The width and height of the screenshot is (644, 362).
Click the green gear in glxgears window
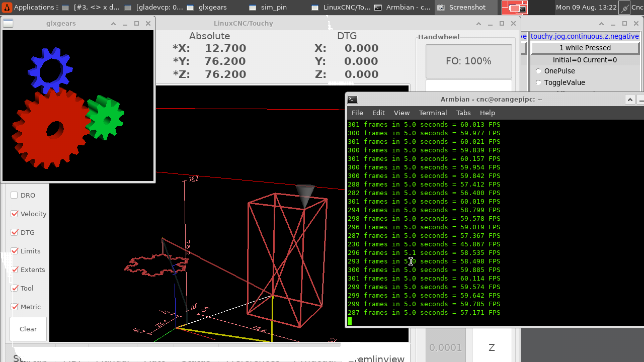point(105,118)
